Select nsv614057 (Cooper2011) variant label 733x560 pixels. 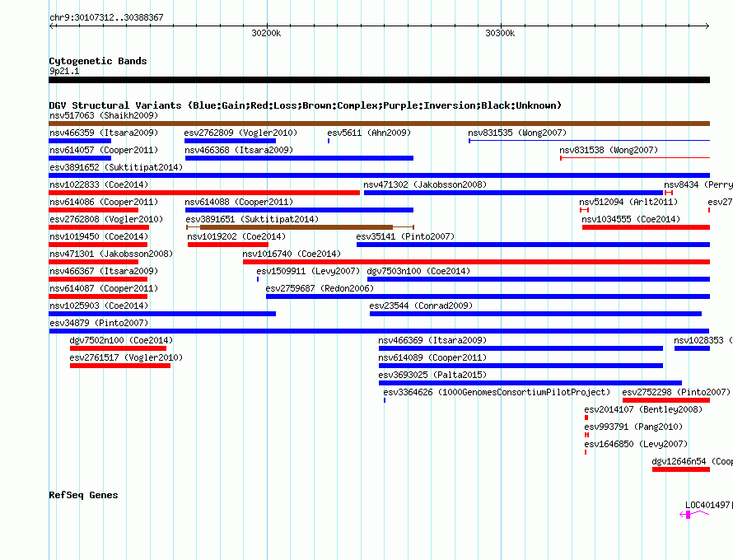coord(104,150)
